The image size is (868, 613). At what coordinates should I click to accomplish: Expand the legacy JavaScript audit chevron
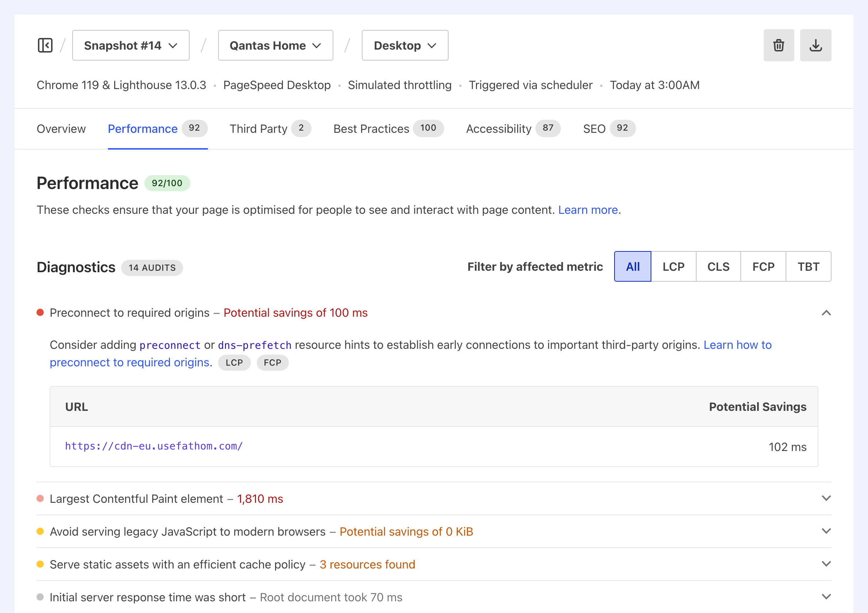click(x=826, y=531)
